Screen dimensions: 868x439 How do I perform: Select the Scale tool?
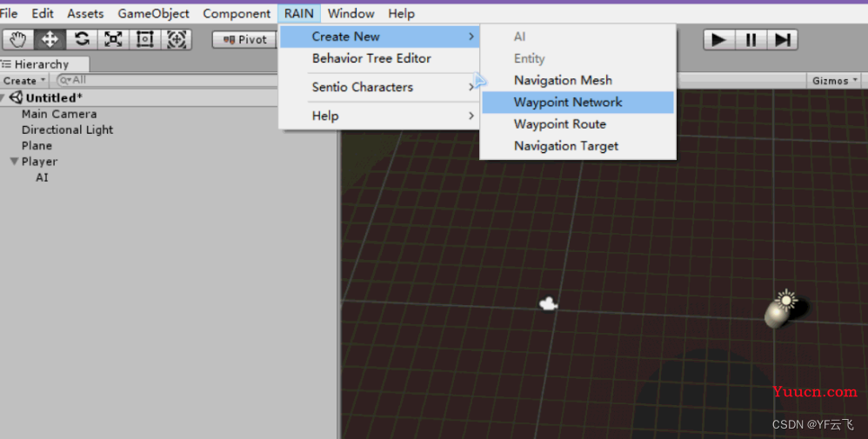(x=113, y=39)
